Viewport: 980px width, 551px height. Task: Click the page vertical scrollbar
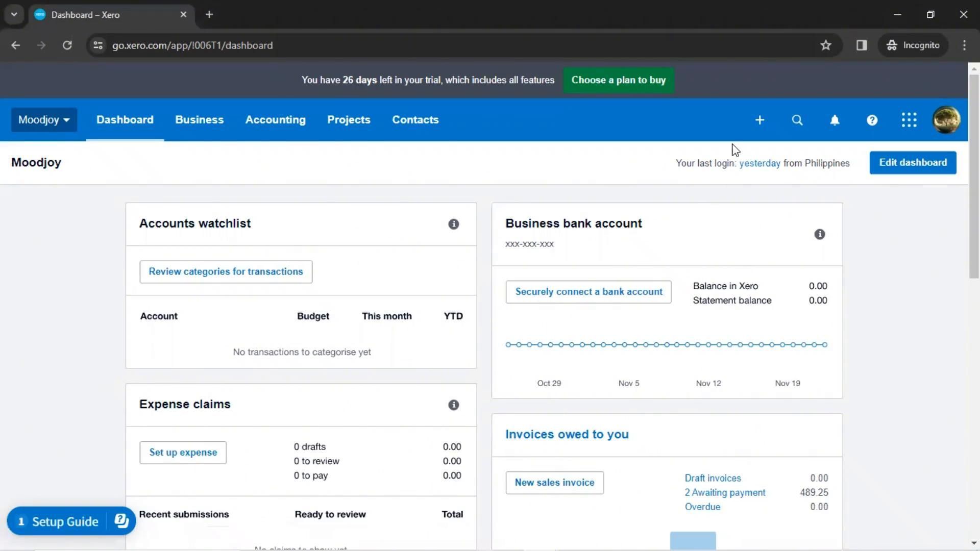point(974,176)
